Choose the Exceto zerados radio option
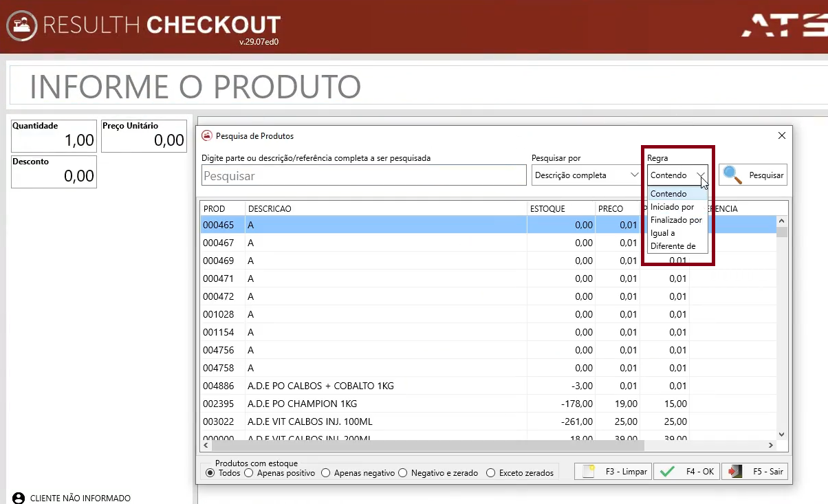The height and width of the screenshot is (504, 828). pyautogui.click(x=520, y=472)
